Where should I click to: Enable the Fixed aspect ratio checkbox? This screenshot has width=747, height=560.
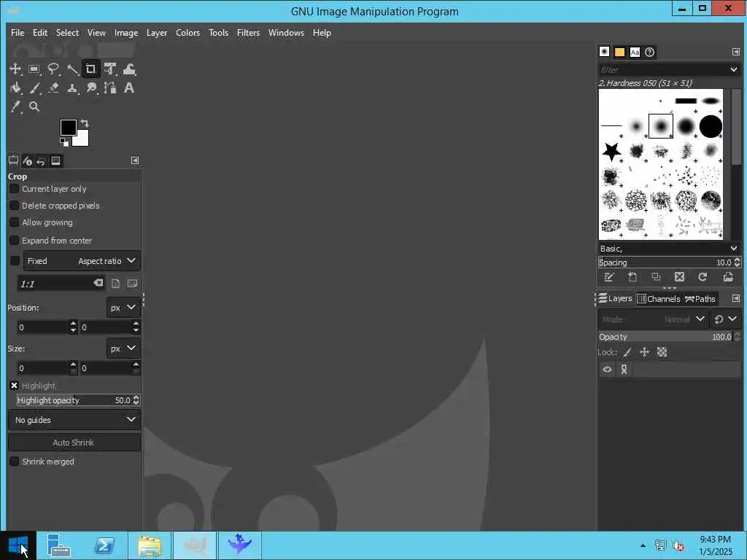pyautogui.click(x=15, y=260)
